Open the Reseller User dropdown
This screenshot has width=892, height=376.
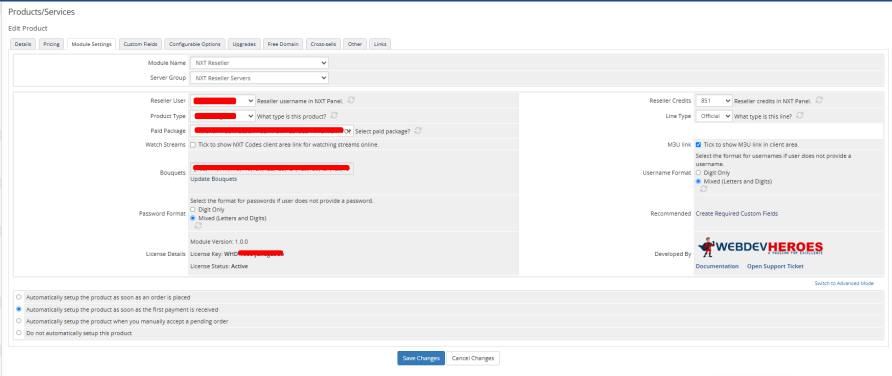(x=222, y=101)
